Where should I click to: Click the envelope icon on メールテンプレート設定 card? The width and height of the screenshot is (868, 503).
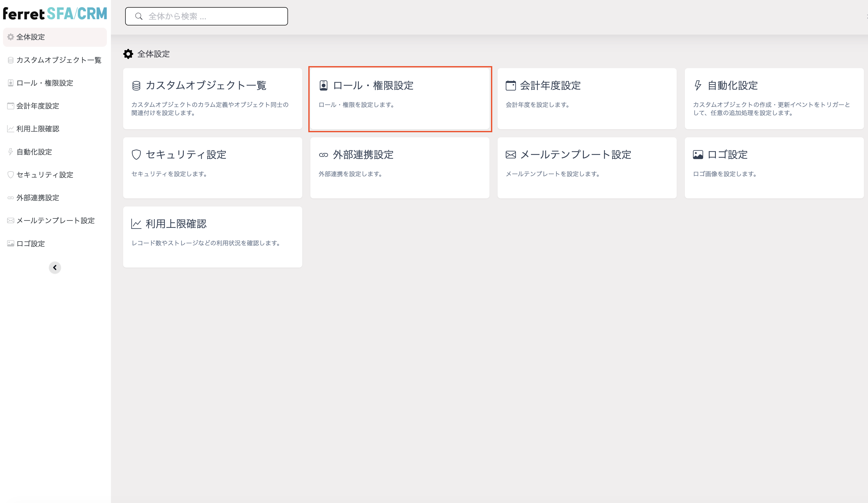511,155
